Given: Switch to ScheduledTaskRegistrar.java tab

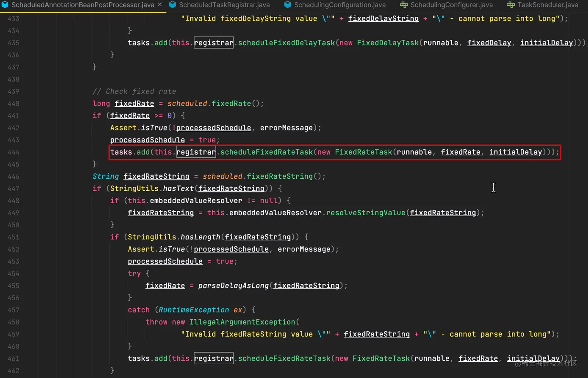Looking at the screenshot, I should click(x=224, y=5).
